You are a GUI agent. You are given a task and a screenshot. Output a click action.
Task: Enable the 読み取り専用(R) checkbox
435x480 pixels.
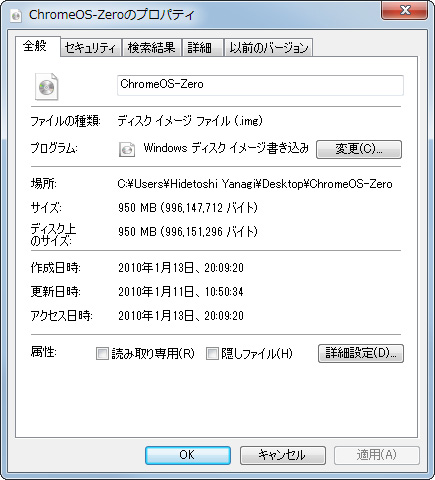tap(102, 353)
